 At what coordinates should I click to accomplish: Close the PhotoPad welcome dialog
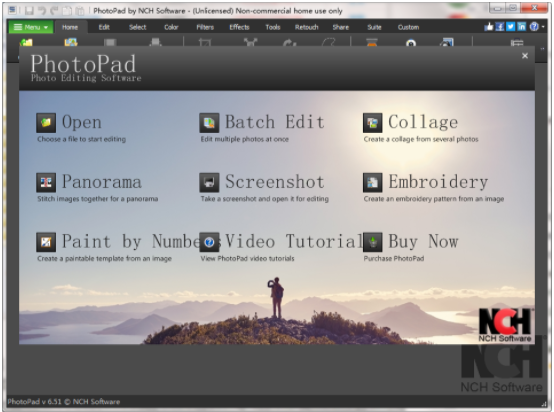(525, 55)
